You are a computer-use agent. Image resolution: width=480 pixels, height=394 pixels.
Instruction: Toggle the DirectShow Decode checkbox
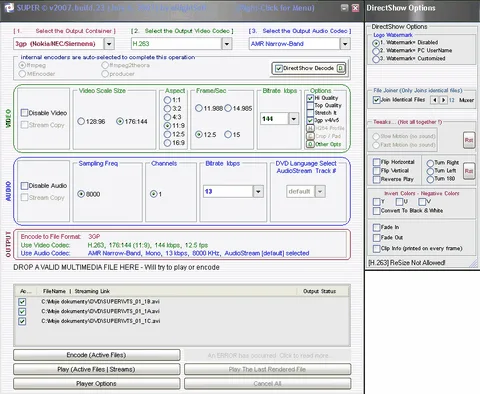[x=279, y=69]
